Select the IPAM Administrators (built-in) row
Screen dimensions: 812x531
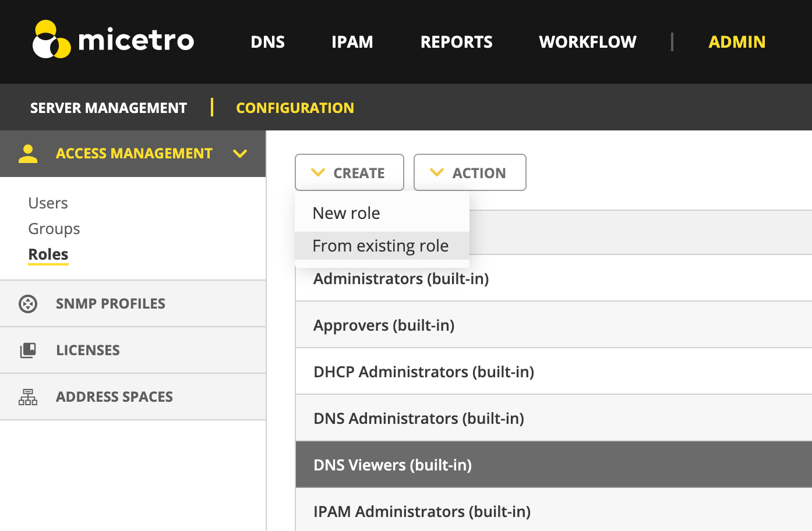point(422,511)
